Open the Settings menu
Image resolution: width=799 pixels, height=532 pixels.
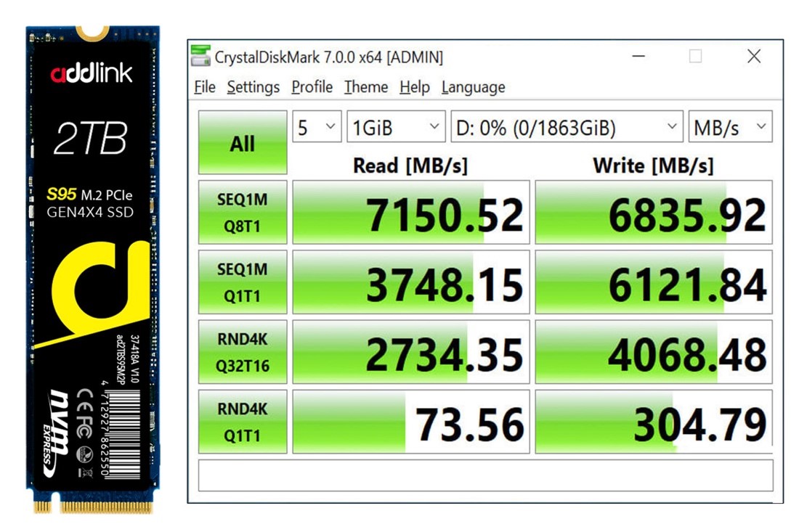tap(253, 87)
